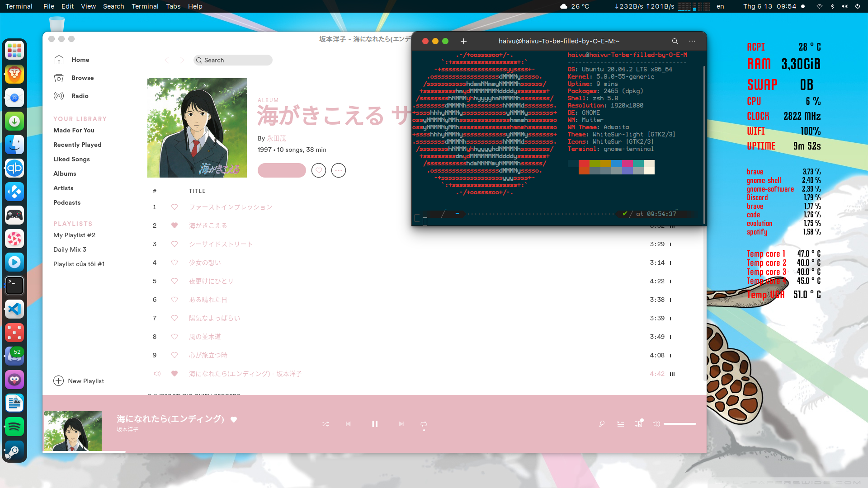This screenshot has height=488, width=868.
Task: Open Liked Songs
Action: coord(71,159)
